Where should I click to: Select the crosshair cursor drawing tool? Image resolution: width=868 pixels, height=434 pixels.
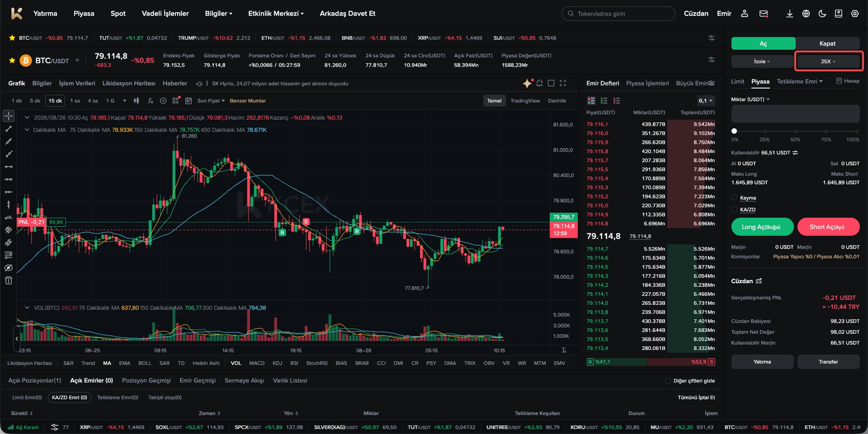point(9,116)
